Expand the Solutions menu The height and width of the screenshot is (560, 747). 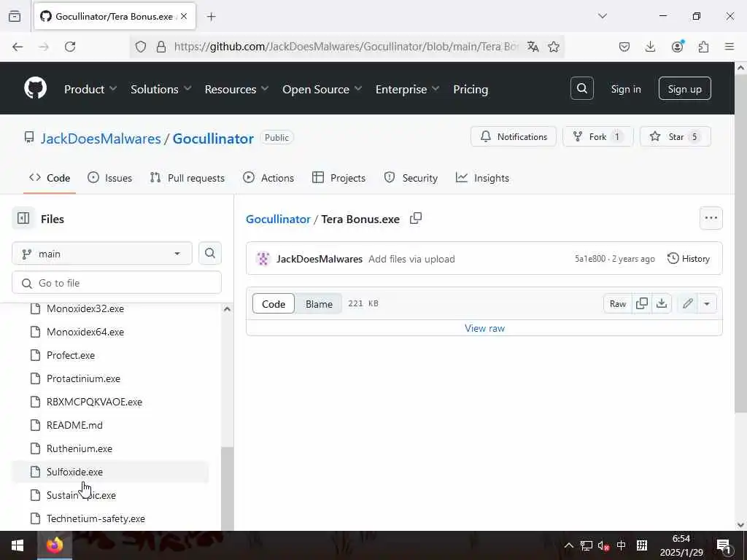(x=161, y=89)
